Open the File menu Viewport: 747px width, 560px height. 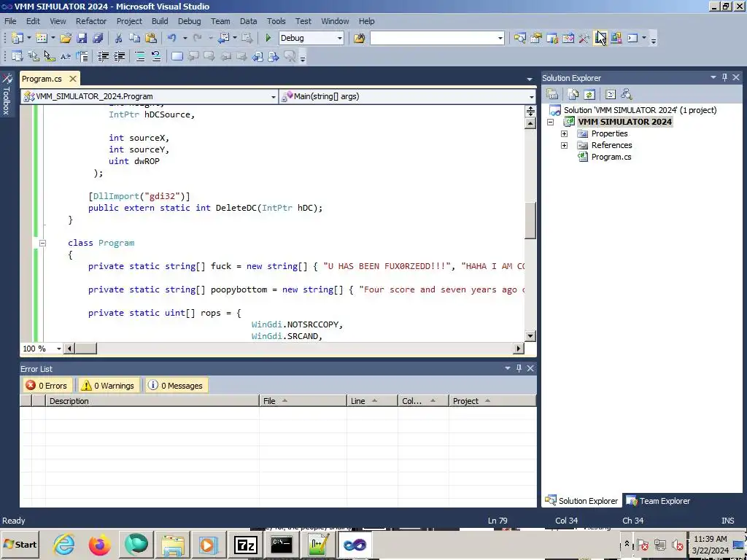click(10, 21)
